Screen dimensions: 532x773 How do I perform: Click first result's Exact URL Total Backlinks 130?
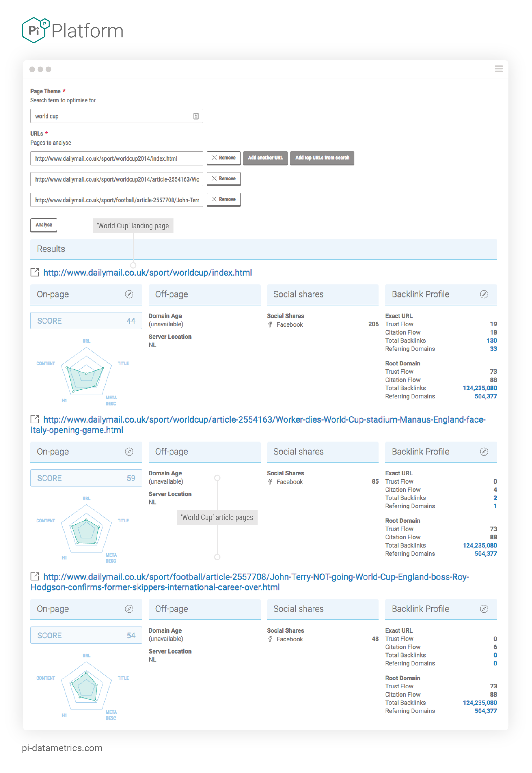coord(491,341)
